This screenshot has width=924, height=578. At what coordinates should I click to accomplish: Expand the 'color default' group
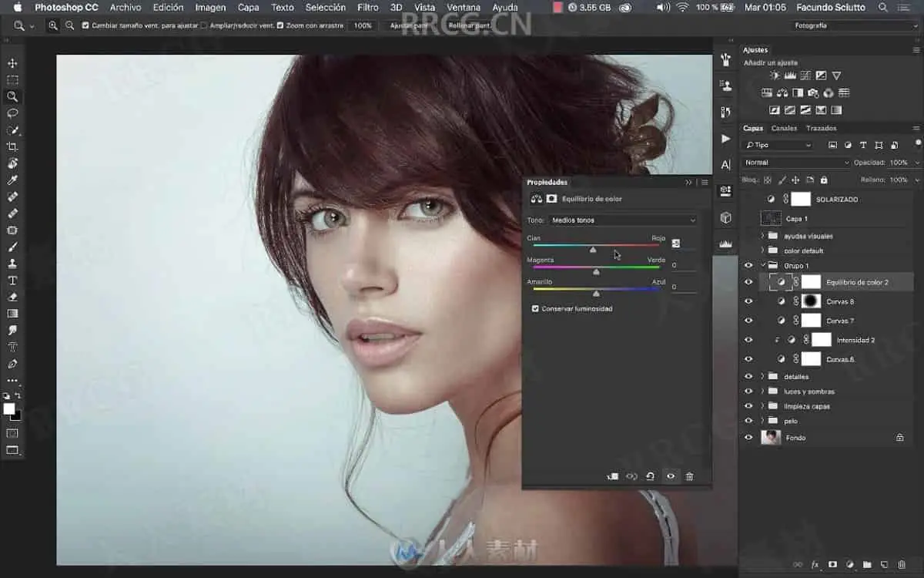(x=763, y=250)
